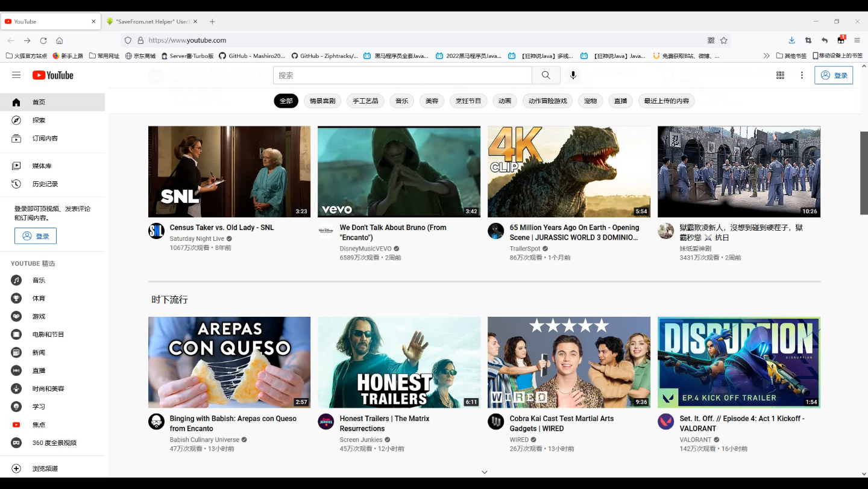Image resolution: width=868 pixels, height=489 pixels.
Task: Click the browser back arrow
Action: click(x=11, y=40)
